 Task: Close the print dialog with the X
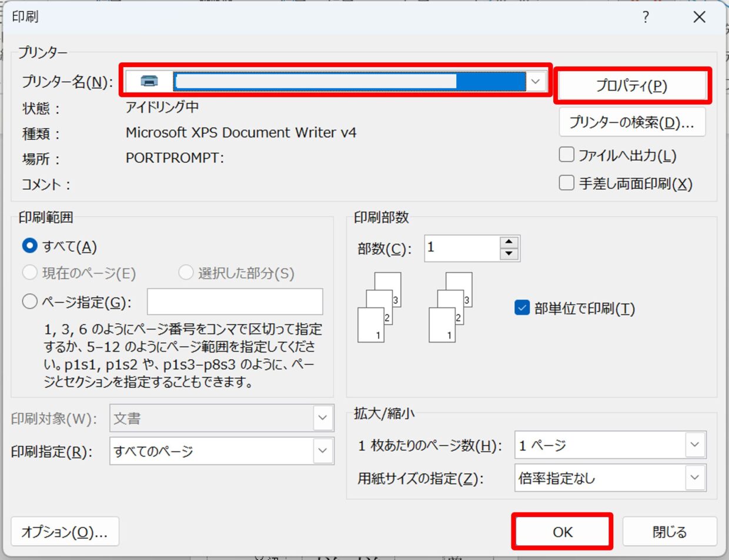(699, 17)
